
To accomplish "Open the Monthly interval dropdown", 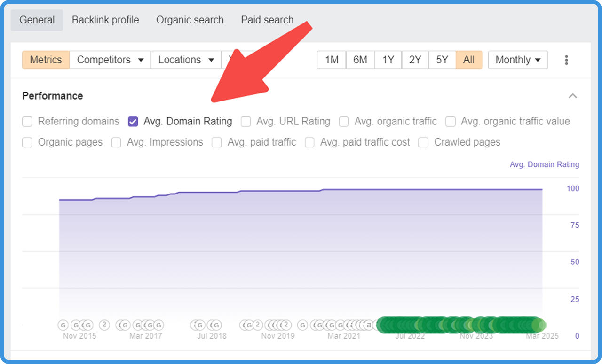I will pyautogui.click(x=517, y=60).
